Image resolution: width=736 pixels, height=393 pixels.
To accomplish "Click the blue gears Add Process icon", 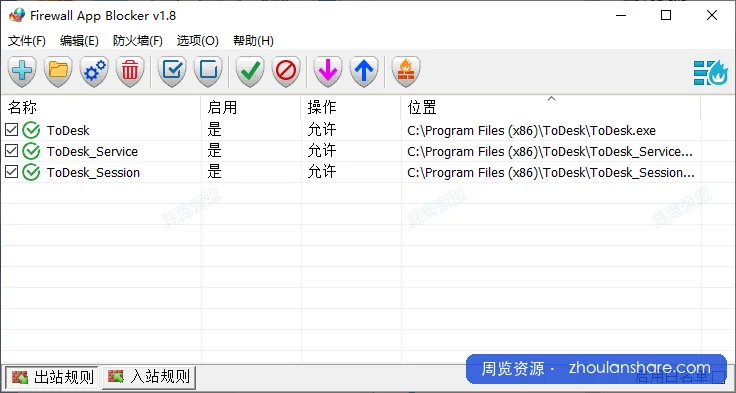I will [94, 71].
